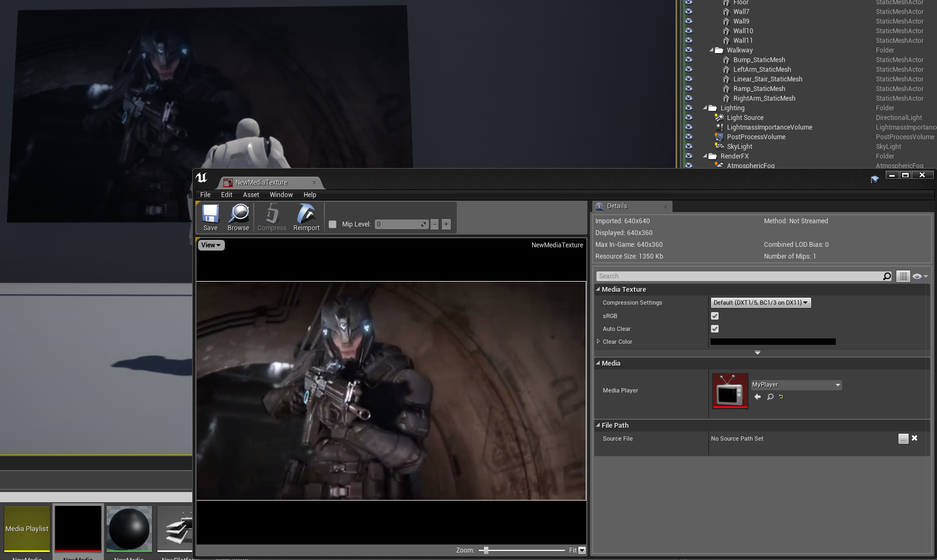This screenshot has width=937, height=560.
Task: Select the Media Playlist asset thumbnail
Action: (x=27, y=528)
